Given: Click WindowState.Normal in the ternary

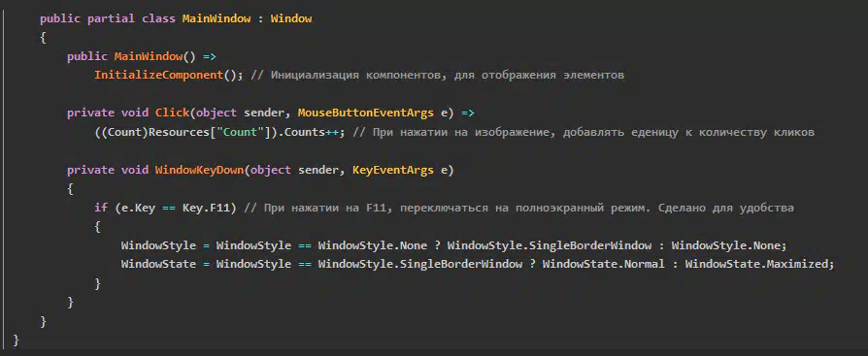Looking at the screenshot, I should [603, 264].
